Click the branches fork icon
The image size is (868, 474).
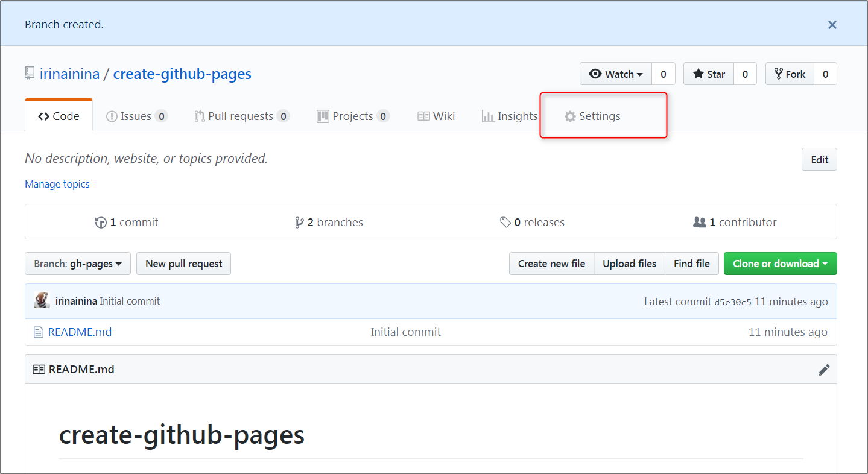(x=299, y=223)
